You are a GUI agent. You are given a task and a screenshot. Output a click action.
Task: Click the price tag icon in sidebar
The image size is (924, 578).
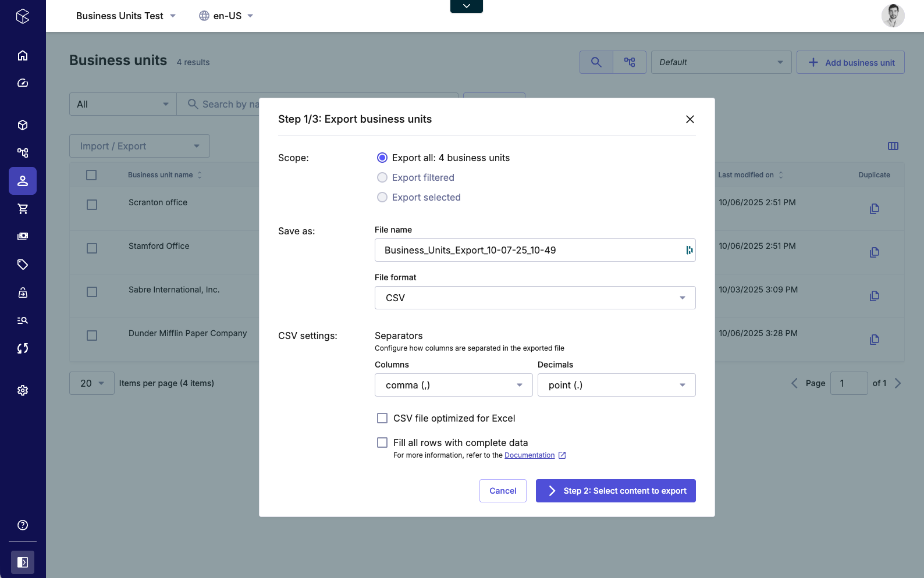(23, 265)
